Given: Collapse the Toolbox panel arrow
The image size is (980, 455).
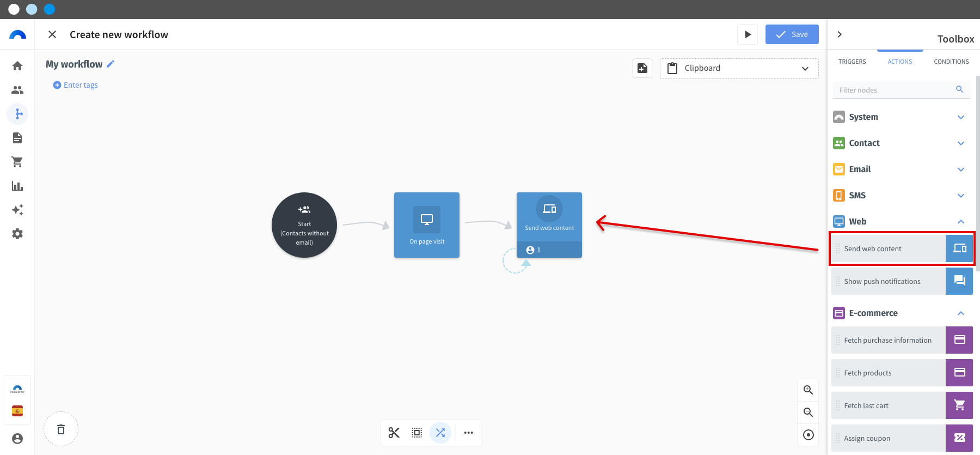Looking at the screenshot, I should [840, 34].
